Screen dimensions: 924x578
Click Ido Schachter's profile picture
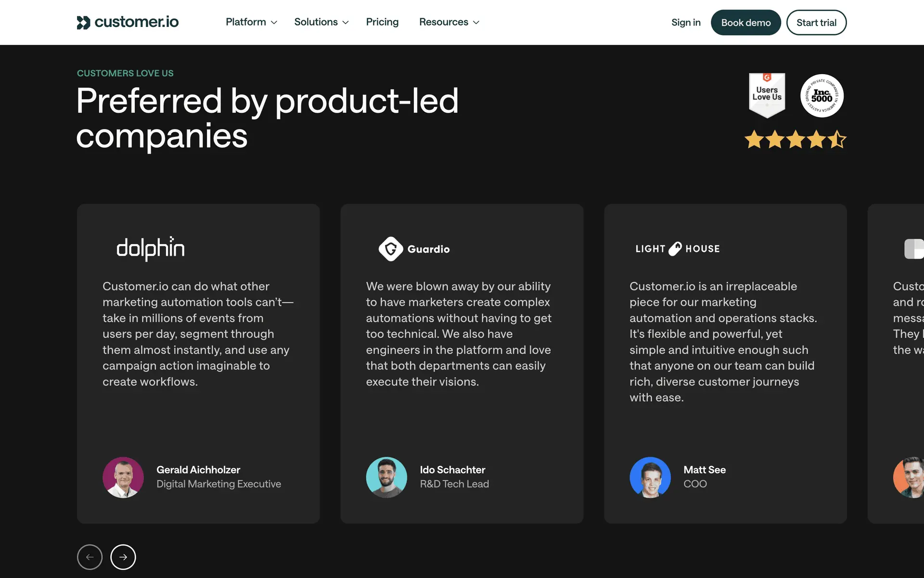point(386,477)
